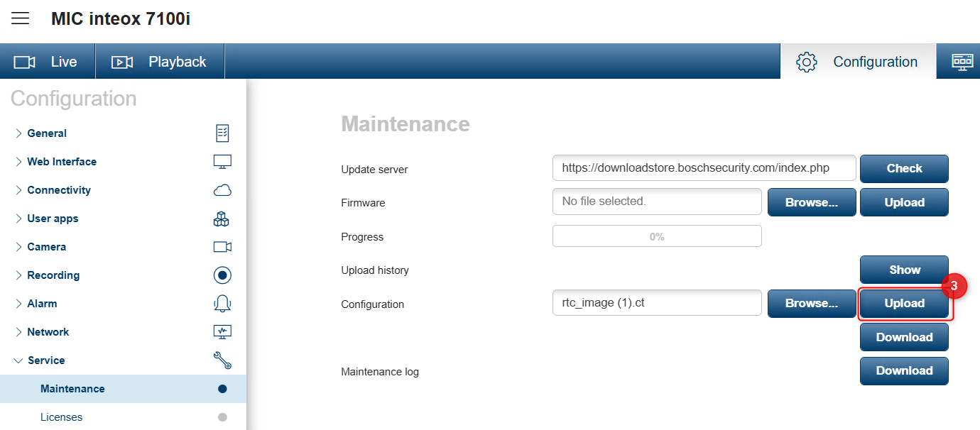Click the "Maintenance log" label
980x430 pixels.
[380, 372]
